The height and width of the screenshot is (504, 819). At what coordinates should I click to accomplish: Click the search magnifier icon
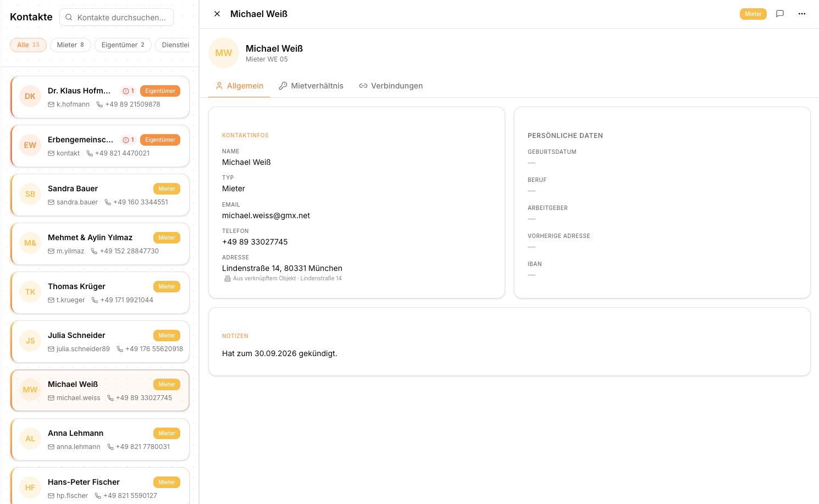click(69, 17)
